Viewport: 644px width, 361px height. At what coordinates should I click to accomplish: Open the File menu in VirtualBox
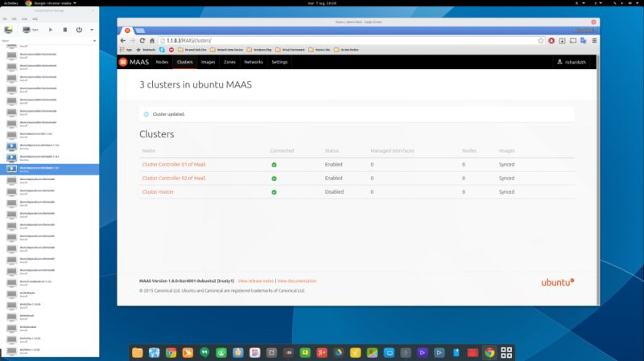click(5, 18)
